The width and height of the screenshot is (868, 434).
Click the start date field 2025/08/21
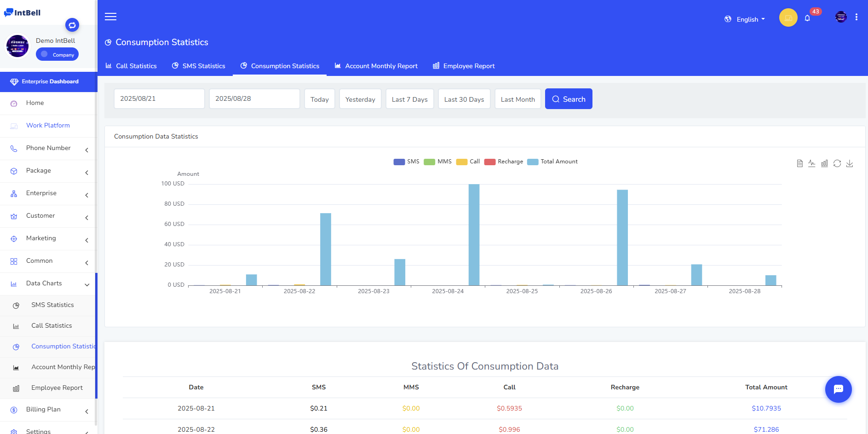tap(159, 99)
